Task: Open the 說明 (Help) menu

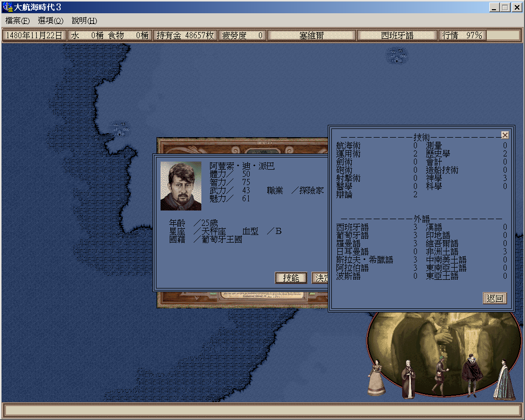Action: click(84, 21)
